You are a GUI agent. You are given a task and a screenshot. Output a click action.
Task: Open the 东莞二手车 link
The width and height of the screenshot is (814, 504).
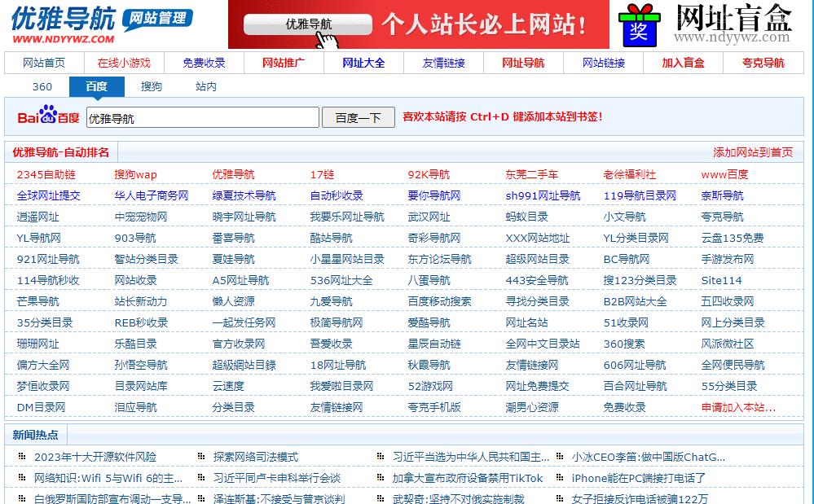coord(531,174)
